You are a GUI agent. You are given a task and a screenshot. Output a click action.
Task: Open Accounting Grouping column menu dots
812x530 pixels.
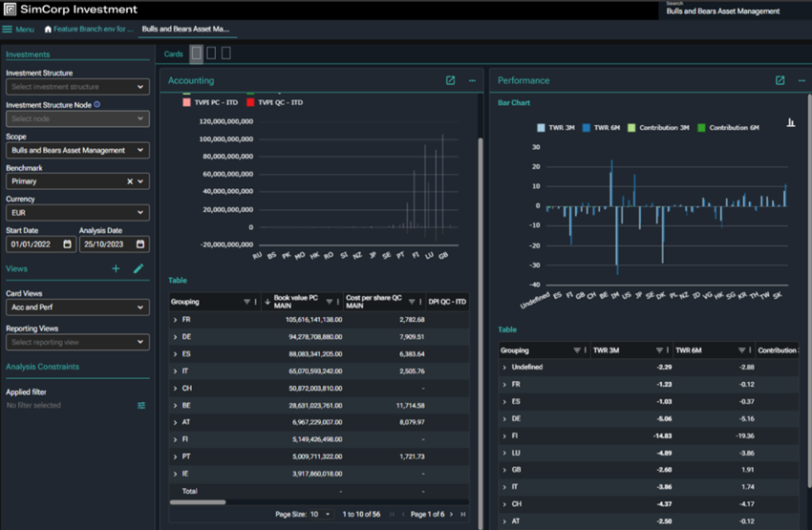coord(256,302)
